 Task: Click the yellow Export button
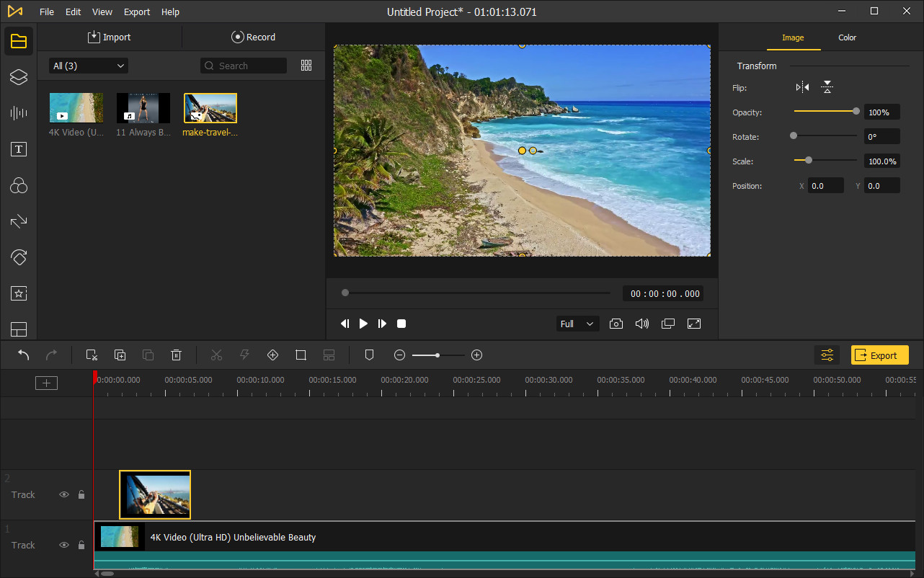click(879, 355)
